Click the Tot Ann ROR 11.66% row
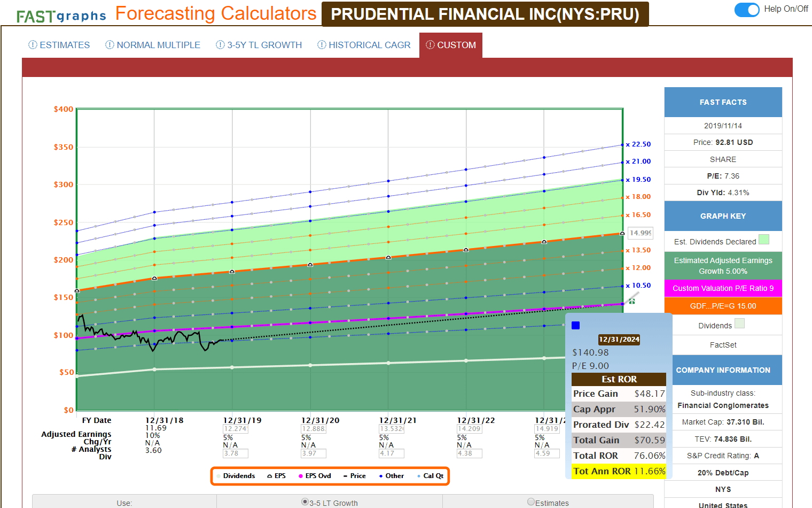This screenshot has height=508, width=812. point(619,471)
